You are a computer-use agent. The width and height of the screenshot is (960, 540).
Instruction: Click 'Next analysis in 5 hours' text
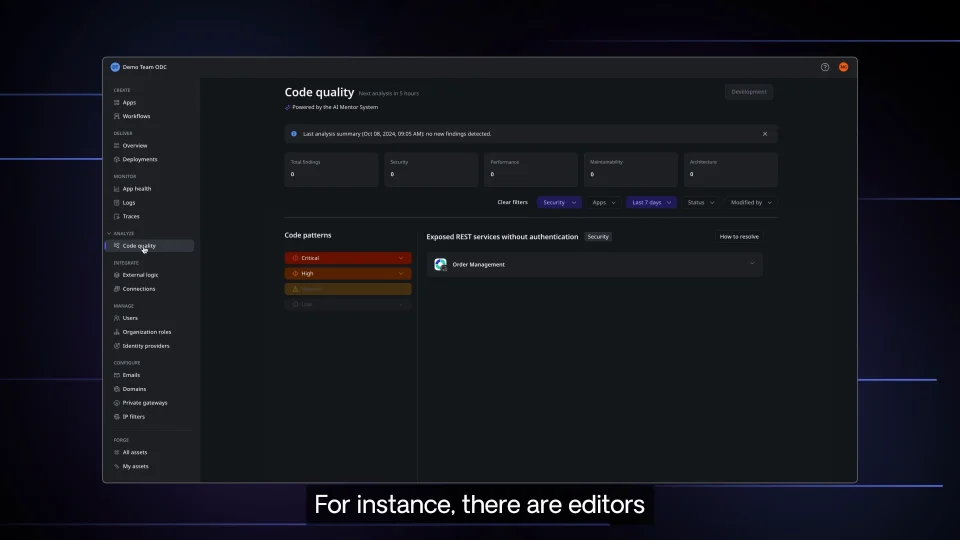click(x=389, y=94)
